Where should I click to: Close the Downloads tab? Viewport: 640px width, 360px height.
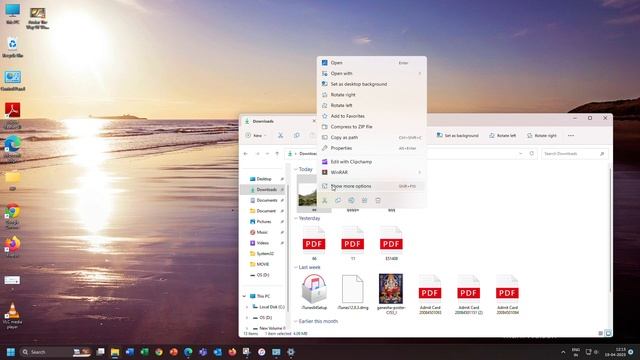[x=314, y=121]
